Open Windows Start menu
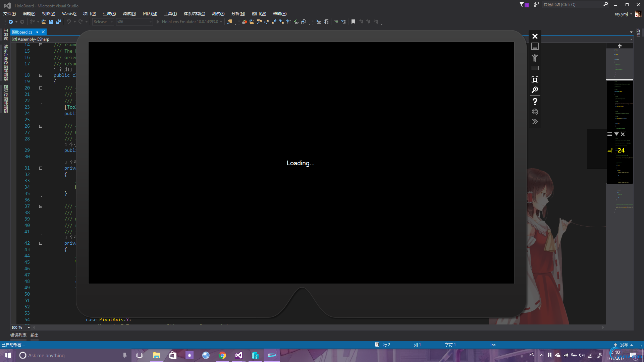 (8, 355)
